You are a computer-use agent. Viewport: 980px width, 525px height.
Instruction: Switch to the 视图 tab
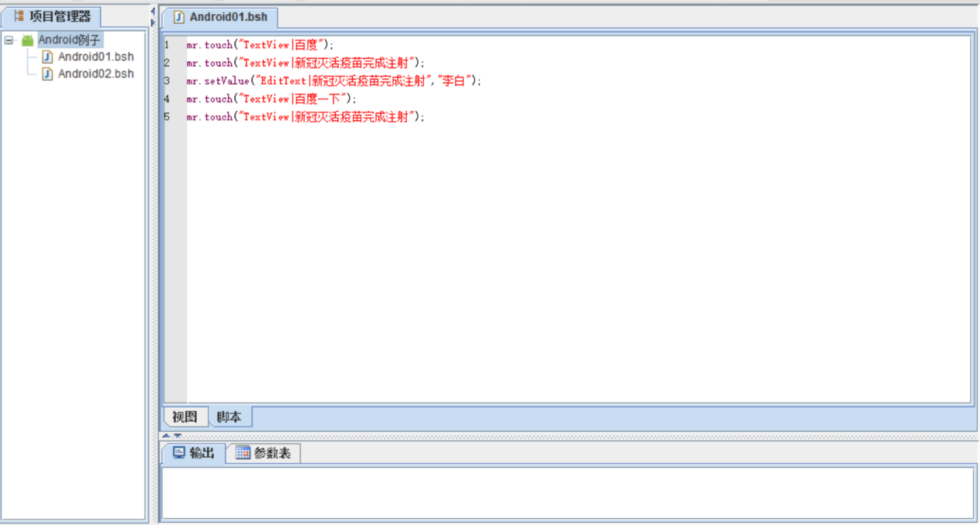tap(185, 417)
